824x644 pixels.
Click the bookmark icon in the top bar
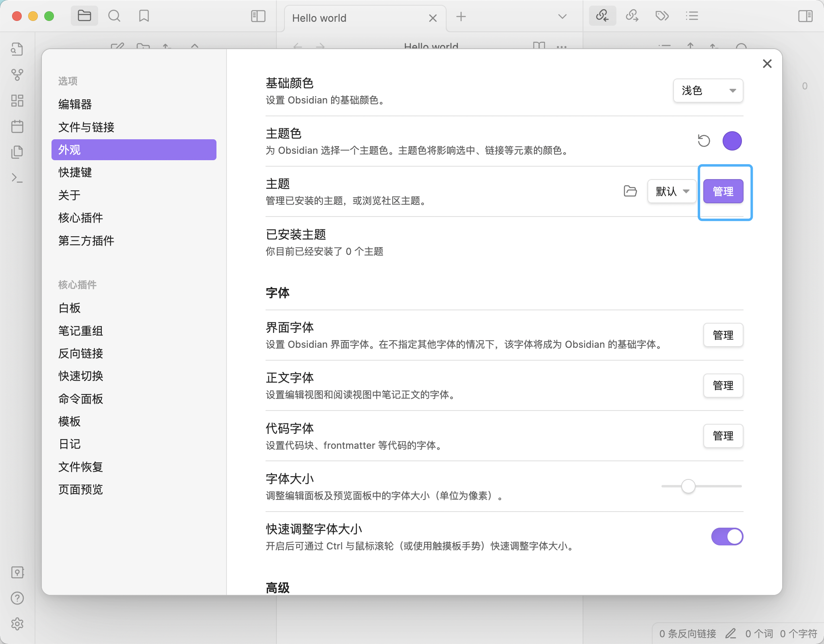pyautogui.click(x=144, y=16)
